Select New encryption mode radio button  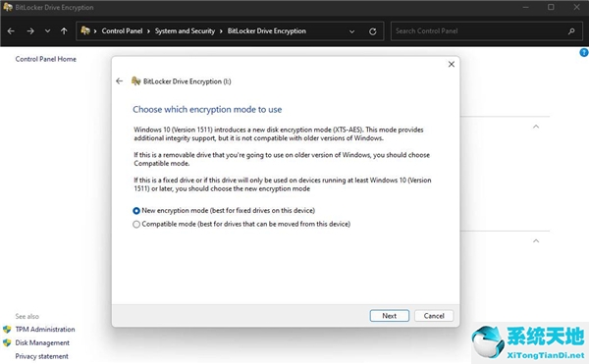point(136,211)
